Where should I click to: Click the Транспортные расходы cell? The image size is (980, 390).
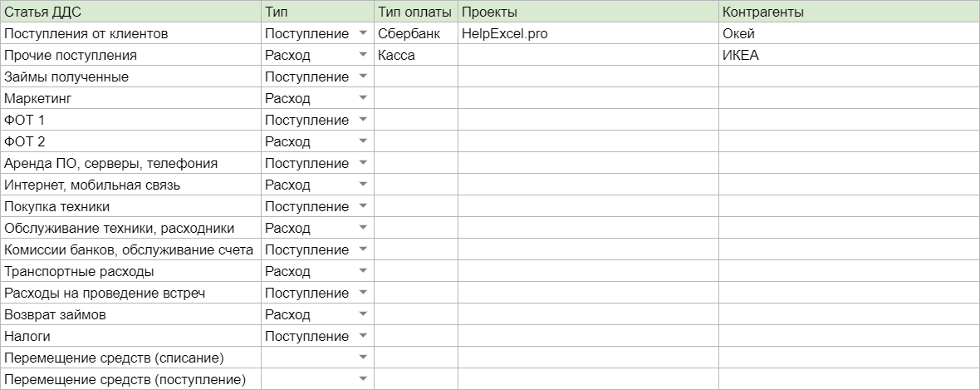[130, 272]
